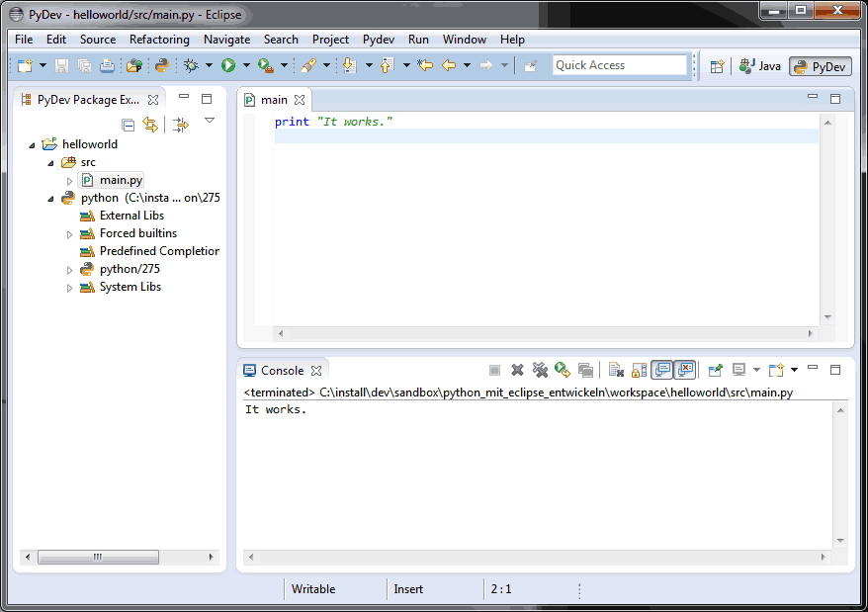Screen dimensions: 868x612
Task: Collapse the python interpreter node
Action: (x=51, y=199)
